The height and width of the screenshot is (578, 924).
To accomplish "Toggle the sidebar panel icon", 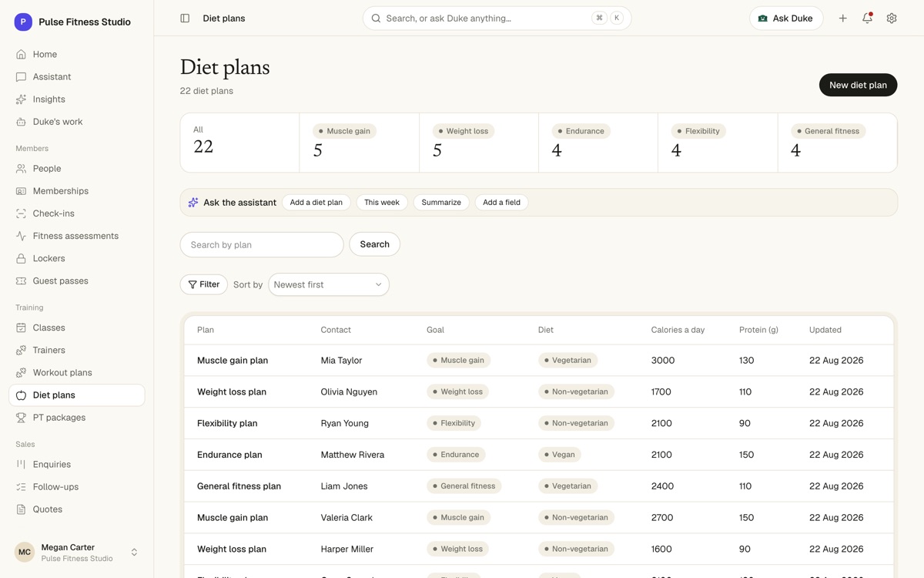I will point(185,18).
